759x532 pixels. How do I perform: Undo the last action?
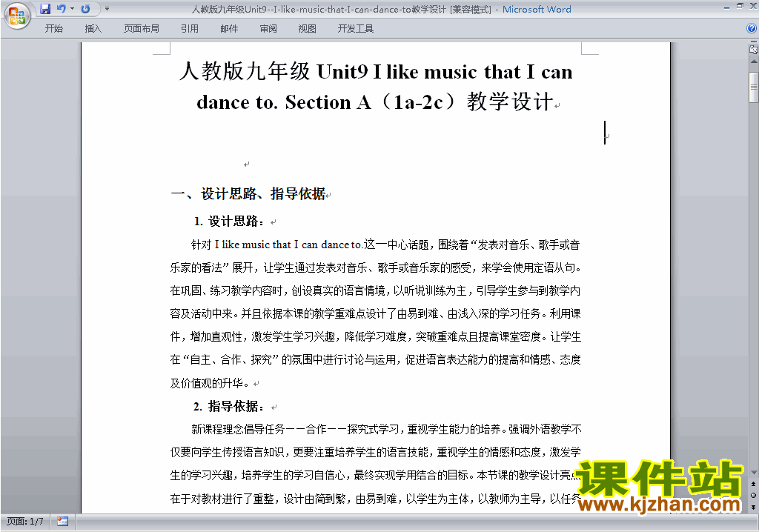pos(61,9)
